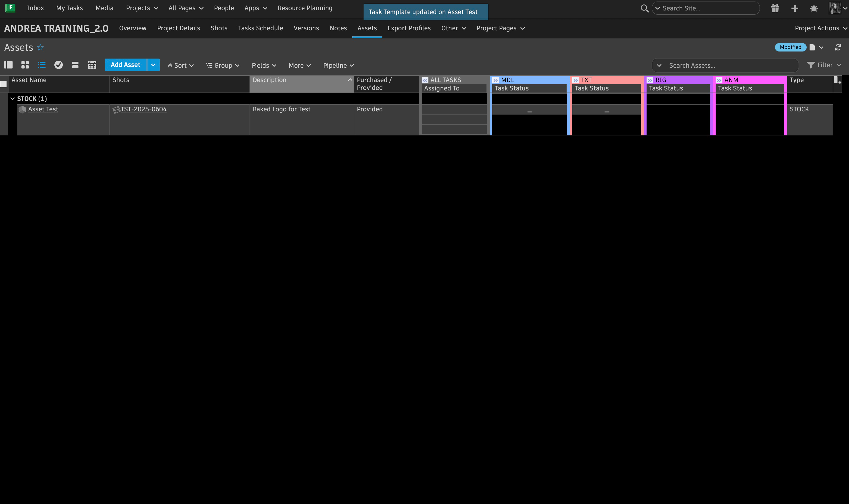Image resolution: width=849 pixels, height=504 pixels.
Task: Click the Search Assets input field
Action: point(731,65)
